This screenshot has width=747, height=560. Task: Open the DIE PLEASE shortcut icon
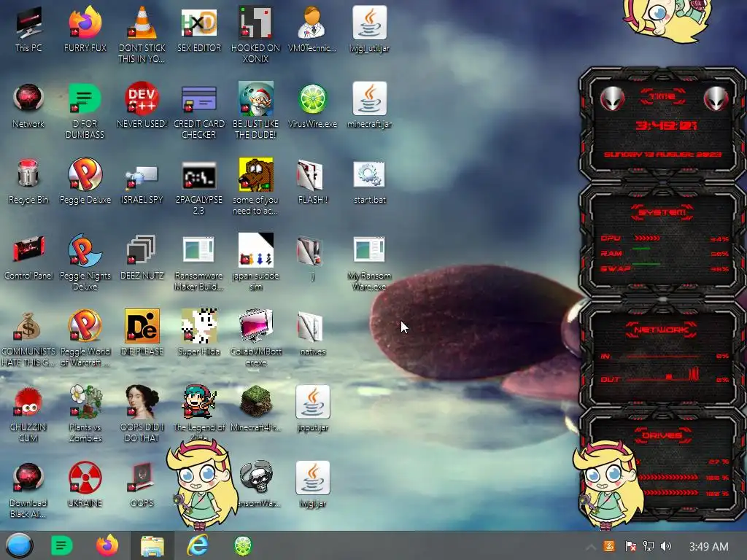(142, 326)
